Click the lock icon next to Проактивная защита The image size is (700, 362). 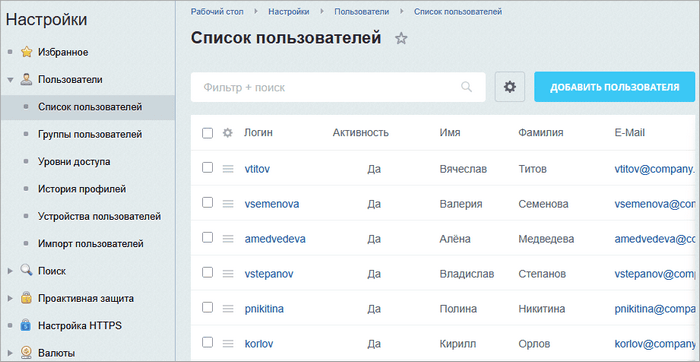27,298
